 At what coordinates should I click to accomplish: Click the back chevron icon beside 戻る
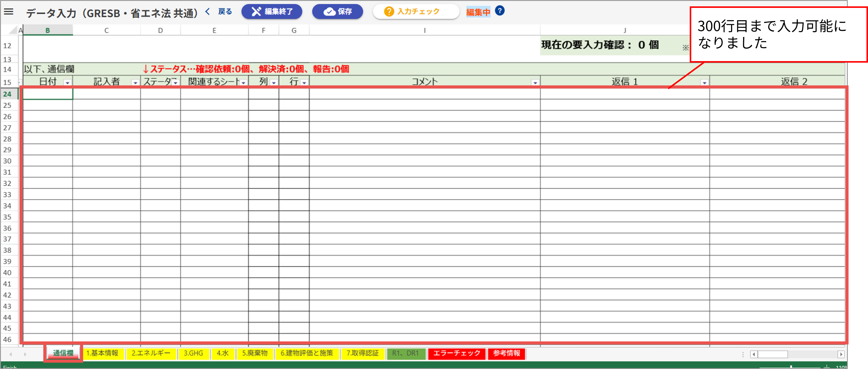point(208,11)
